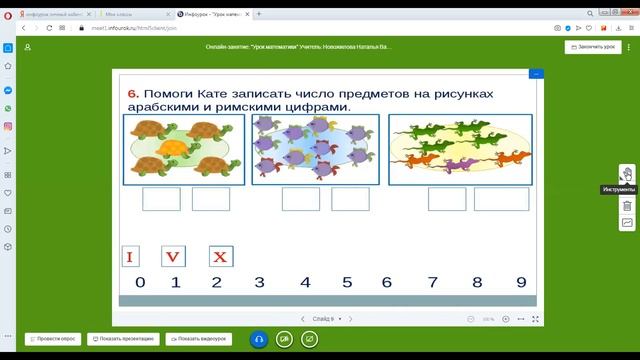Viewport: 640px width, 360px height.
Task: Open the sidebar WhatsApp icon
Action: [x=8, y=109]
